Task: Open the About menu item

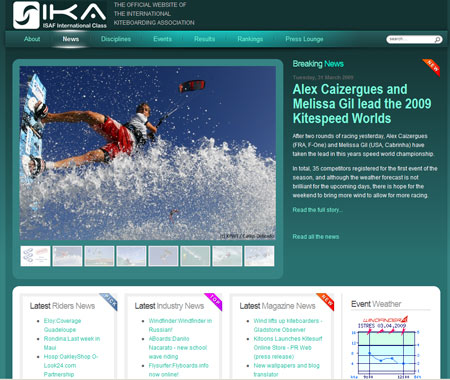Action: coord(32,39)
